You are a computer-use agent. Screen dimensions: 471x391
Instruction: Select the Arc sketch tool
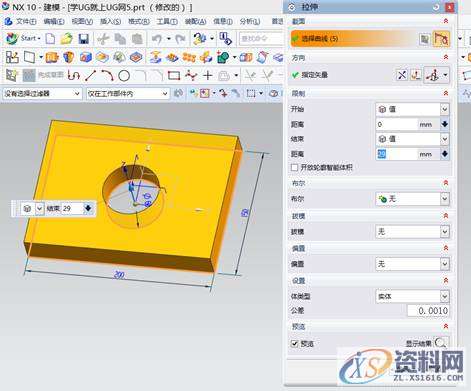[x=107, y=76]
